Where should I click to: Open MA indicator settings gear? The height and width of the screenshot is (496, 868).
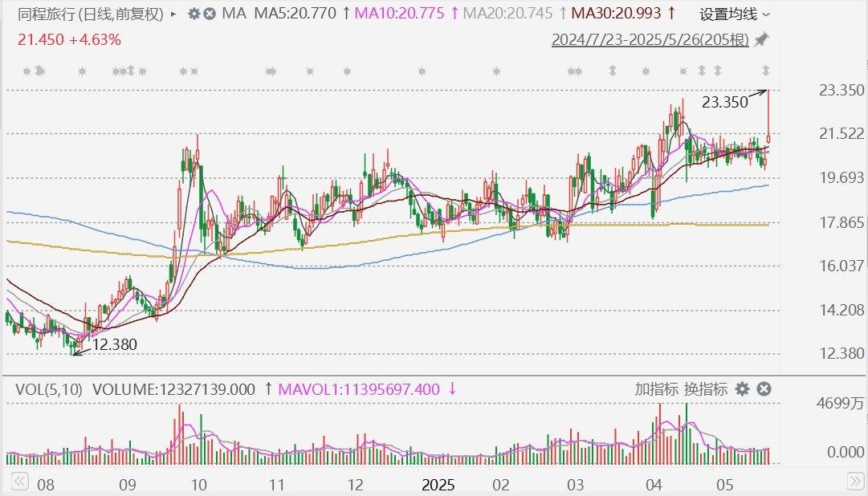point(194,14)
